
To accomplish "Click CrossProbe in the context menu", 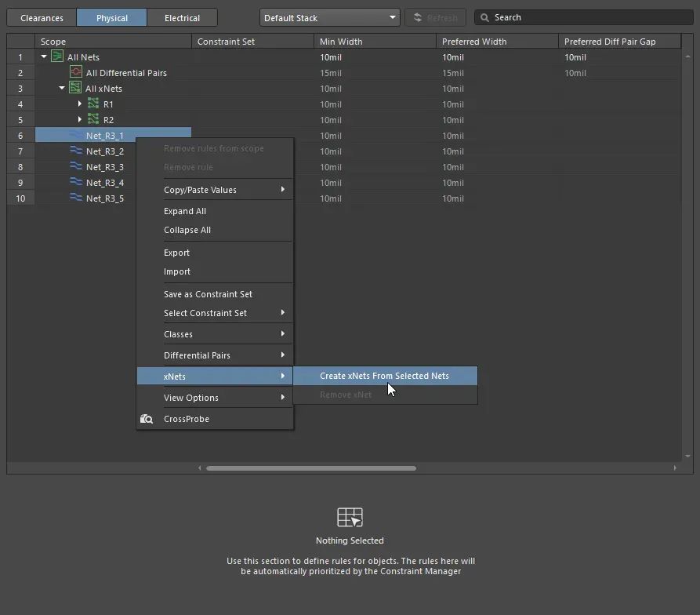I will [215, 419].
